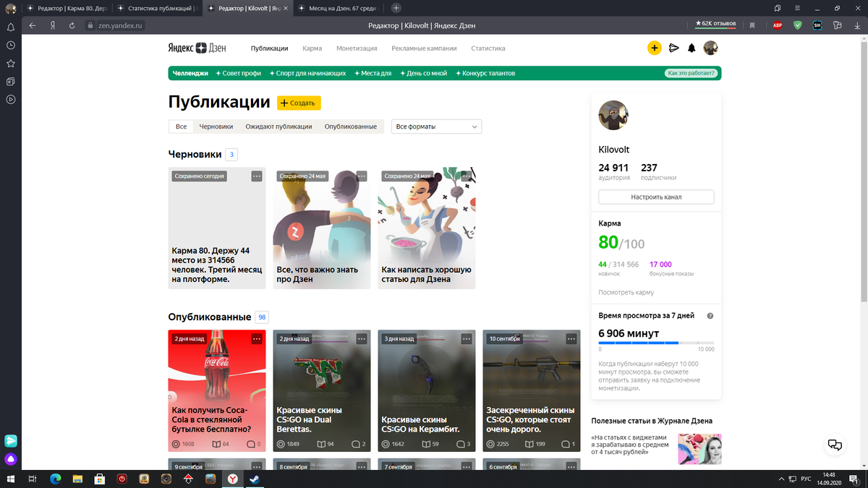Screen dimensions: 868x488
Task: Select the Все filter tab
Action: pos(181,127)
